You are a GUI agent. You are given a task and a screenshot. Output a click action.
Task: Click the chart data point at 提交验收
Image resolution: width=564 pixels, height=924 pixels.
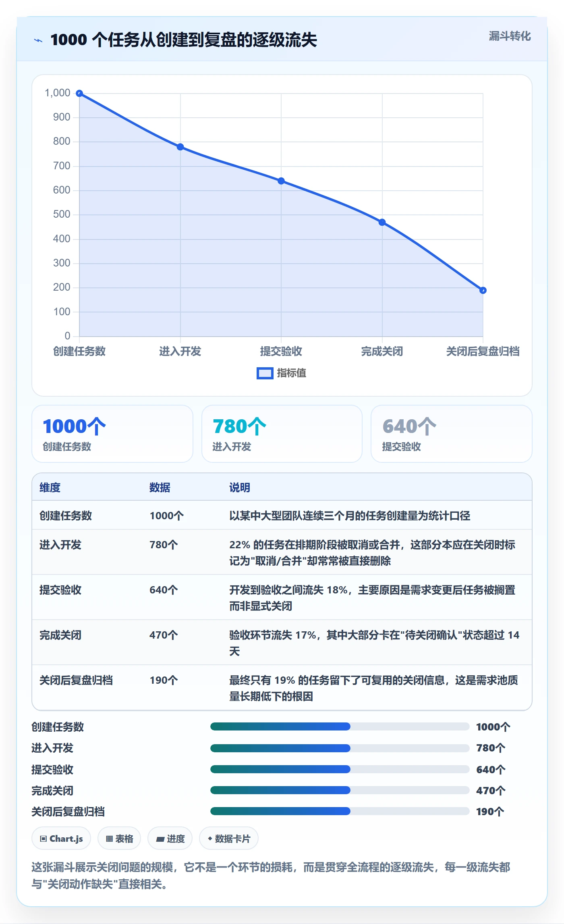(x=281, y=181)
